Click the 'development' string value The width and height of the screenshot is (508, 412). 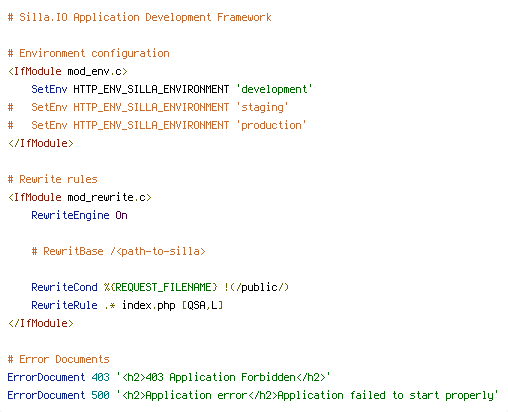[x=274, y=89]
